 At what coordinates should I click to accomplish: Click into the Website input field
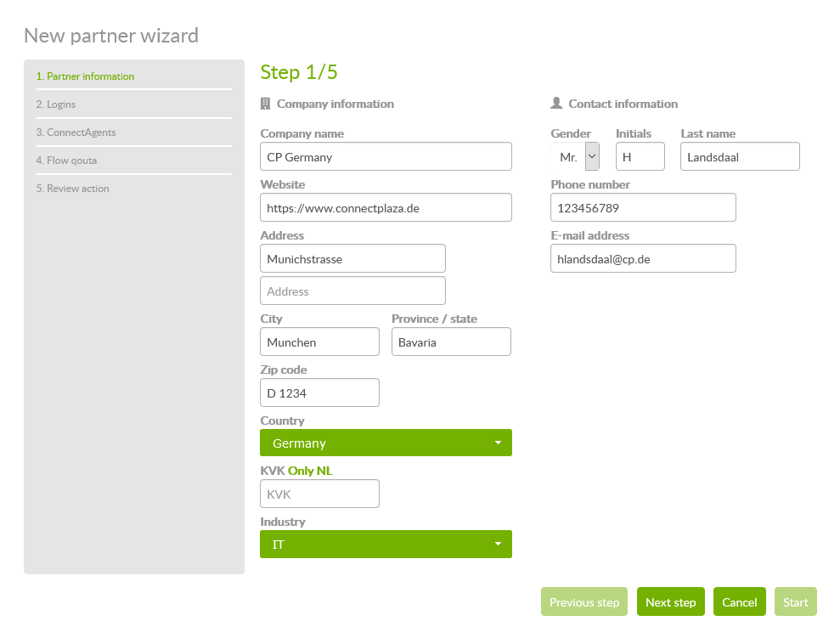pyautogui.click(x=386, y=207)
